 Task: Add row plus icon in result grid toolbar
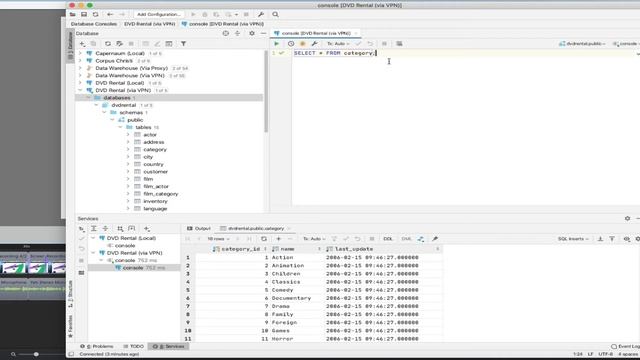[279, 239]
